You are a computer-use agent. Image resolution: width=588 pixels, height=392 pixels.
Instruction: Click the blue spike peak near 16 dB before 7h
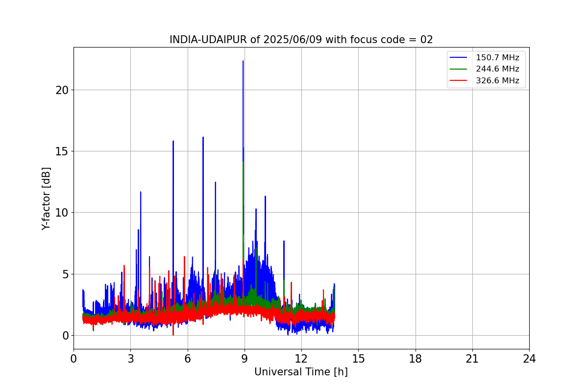[x=203, y=138]
